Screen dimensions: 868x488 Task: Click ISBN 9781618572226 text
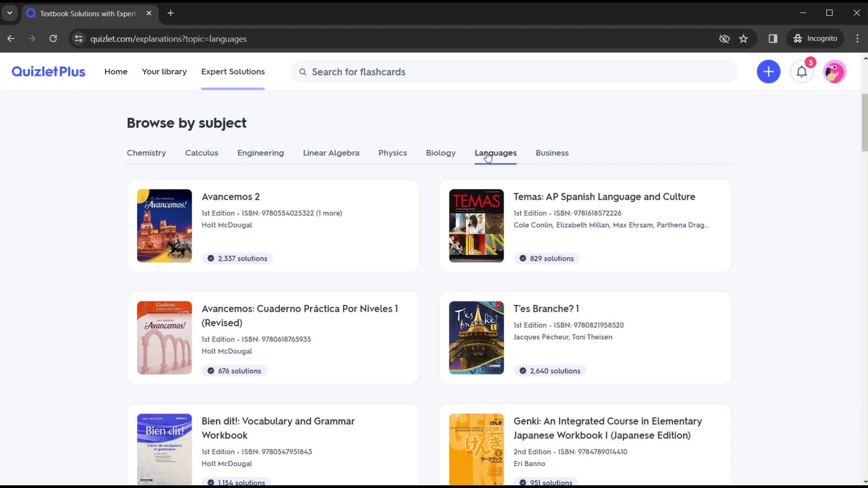[x=588, y=213]
